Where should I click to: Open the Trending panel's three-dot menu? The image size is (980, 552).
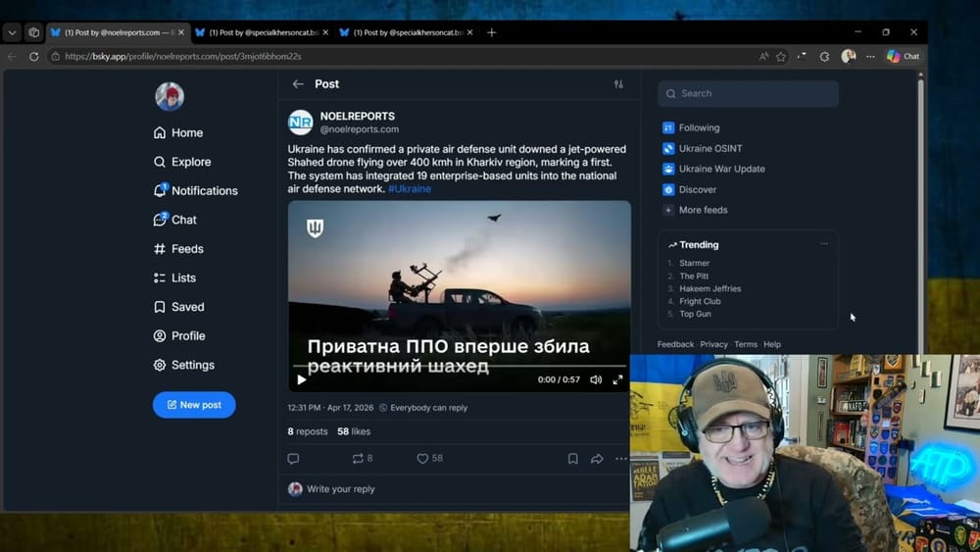824,244
